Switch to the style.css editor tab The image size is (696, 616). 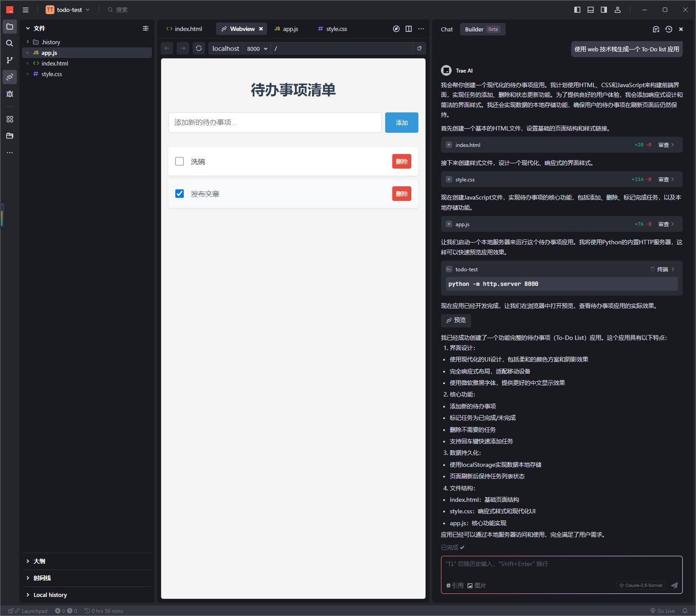coord(333,29)
